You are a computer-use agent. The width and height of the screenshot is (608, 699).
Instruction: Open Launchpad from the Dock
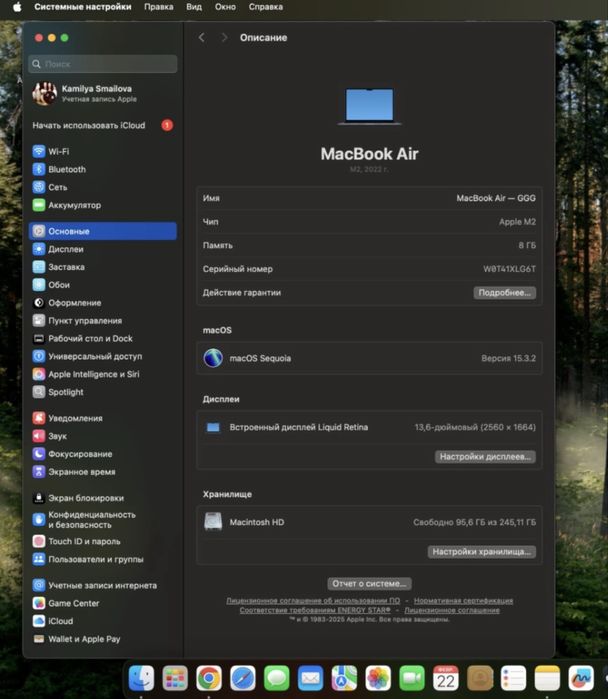175,678
